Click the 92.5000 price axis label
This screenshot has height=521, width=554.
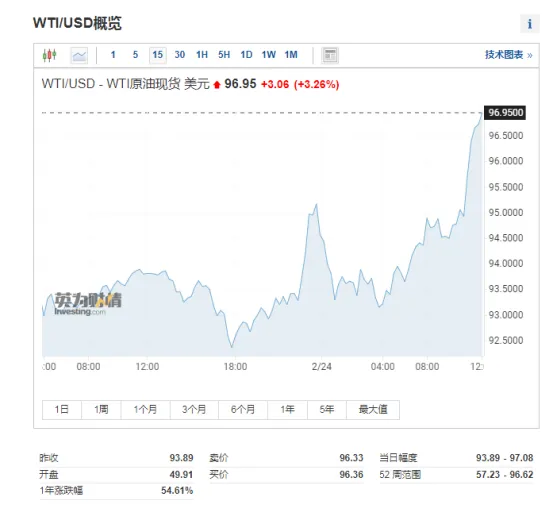pos(506,341)
